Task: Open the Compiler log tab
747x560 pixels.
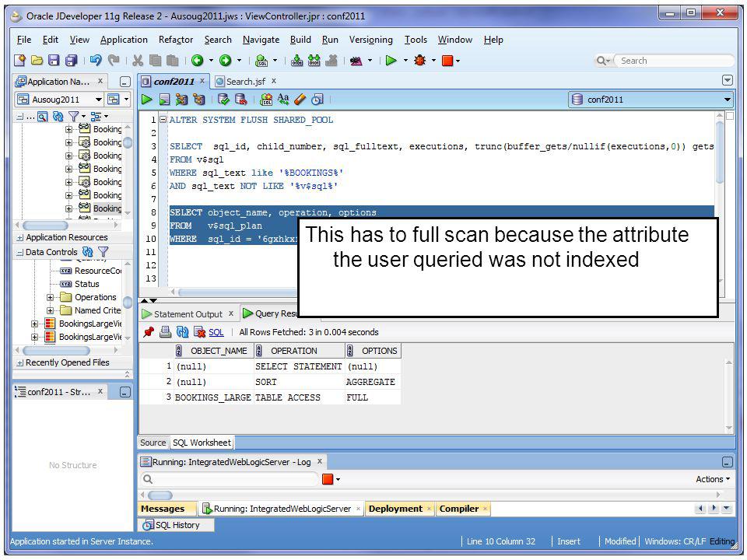Action: pos(459,509)
